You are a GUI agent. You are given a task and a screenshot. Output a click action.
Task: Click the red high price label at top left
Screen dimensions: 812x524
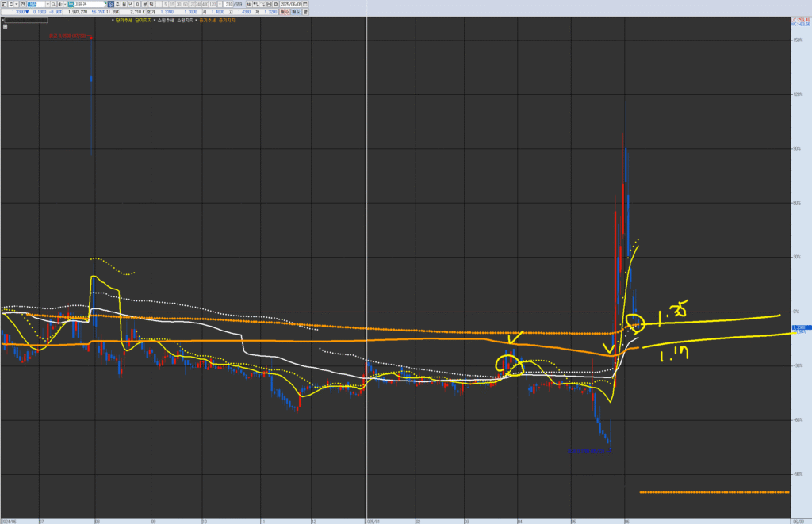(x=67, y=36)
